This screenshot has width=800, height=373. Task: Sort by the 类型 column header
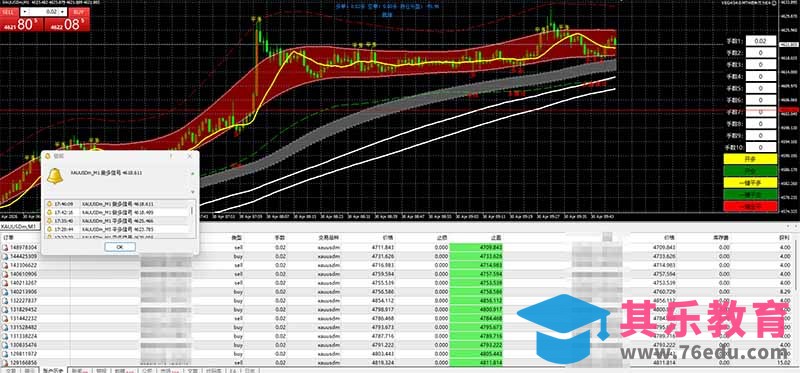tap(237, 238)
